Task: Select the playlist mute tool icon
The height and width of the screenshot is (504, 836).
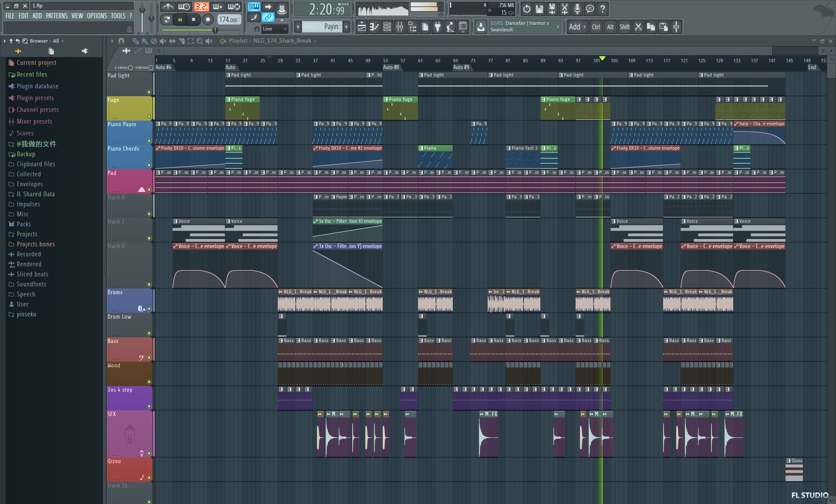Action: [x=163, y=41]
